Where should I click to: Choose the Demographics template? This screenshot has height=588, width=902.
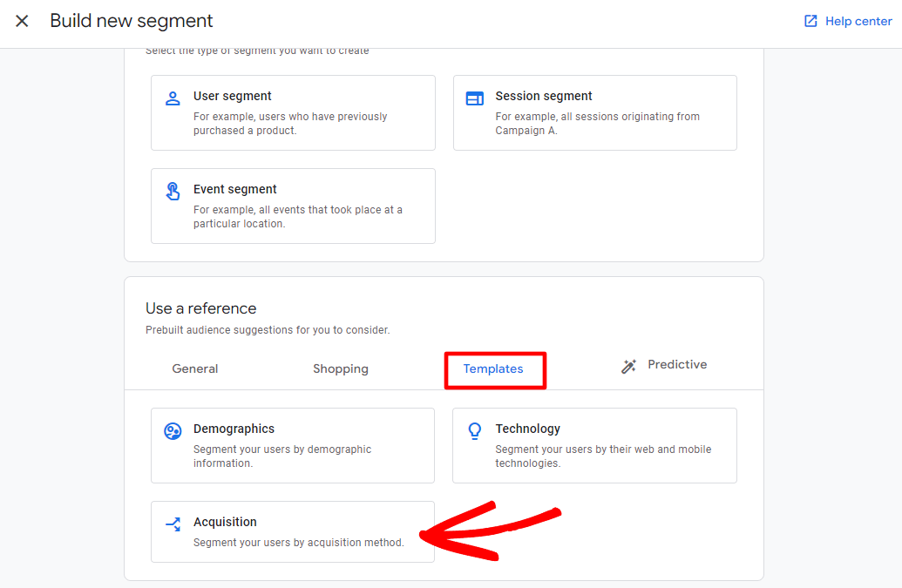[x=293, y=445]
